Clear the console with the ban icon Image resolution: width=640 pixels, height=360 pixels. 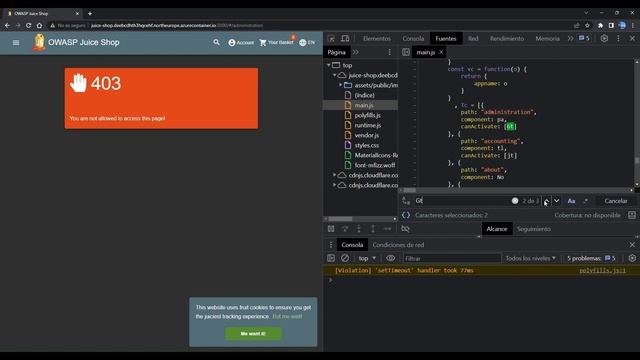point(345,258)
